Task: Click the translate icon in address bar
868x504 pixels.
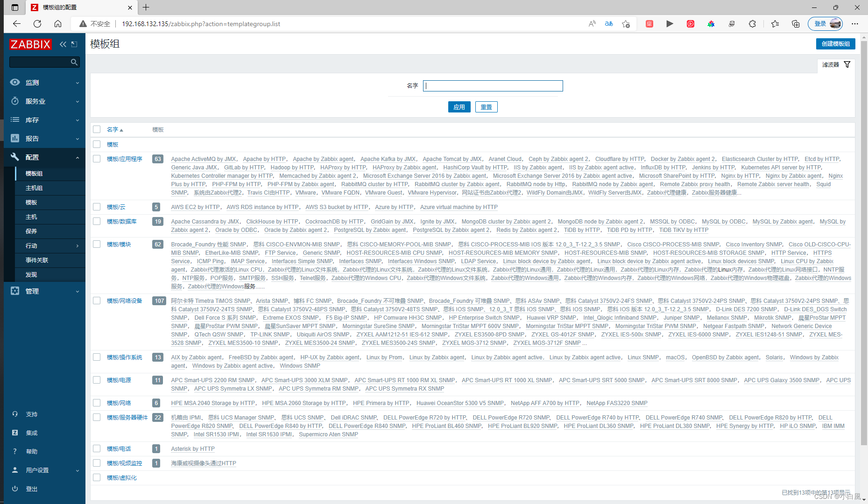Action: [x=609, y=24]
